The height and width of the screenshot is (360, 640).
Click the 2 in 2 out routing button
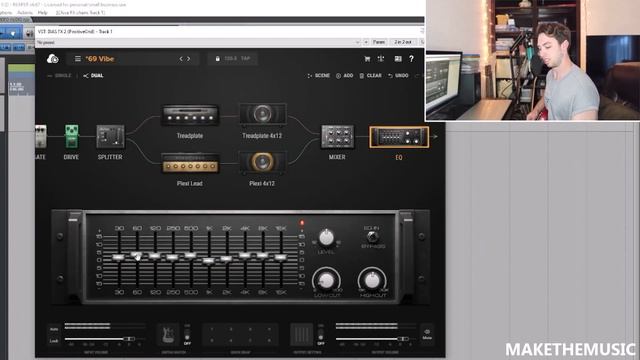tap(403, 42)
